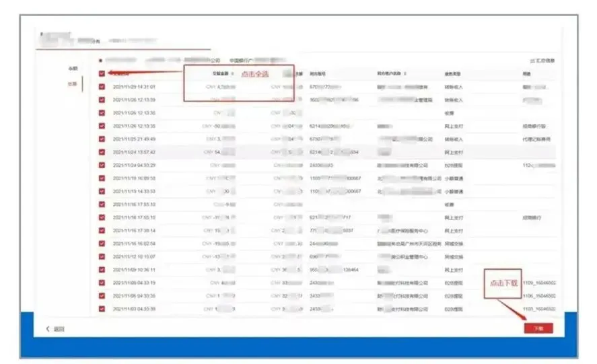Go back with the 返回 link
The height and width of the screenshot is (364, 597).
click(59, 329)
